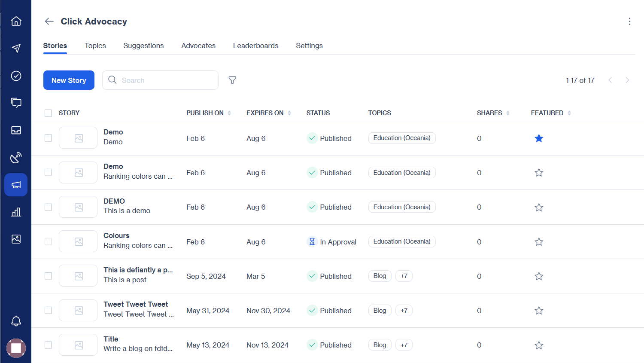Image resolution: width=644 pixels, height=363 pixels.
Task: Open the paper plane Publish icon
Action: pos(16,48)
